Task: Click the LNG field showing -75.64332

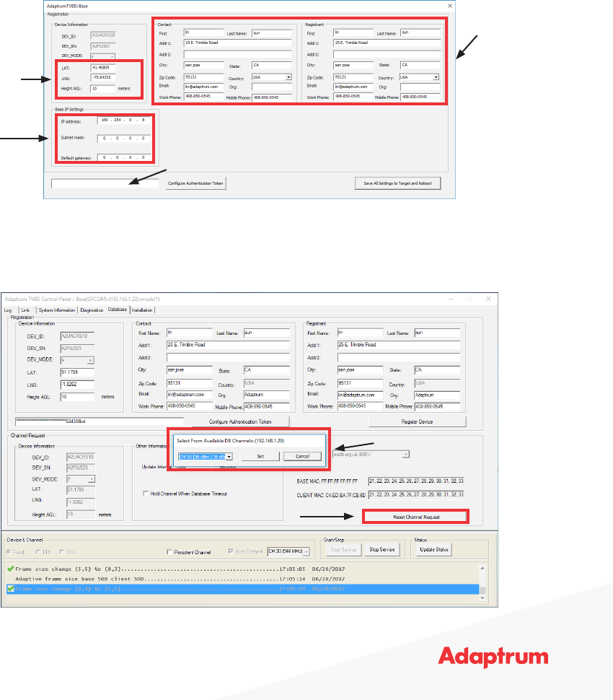Action: (x=103, y=78)
